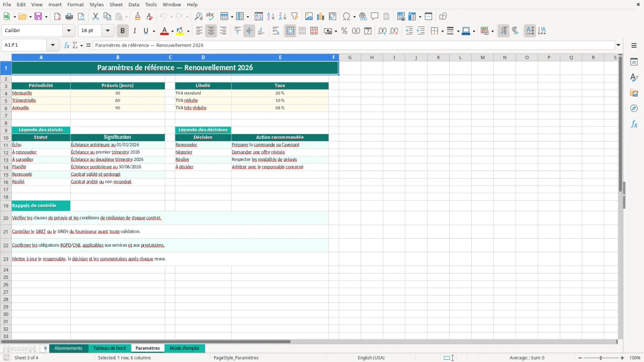Toggle Underline formatting
Viewport: 644px width, 362px height.
[145, 31]
